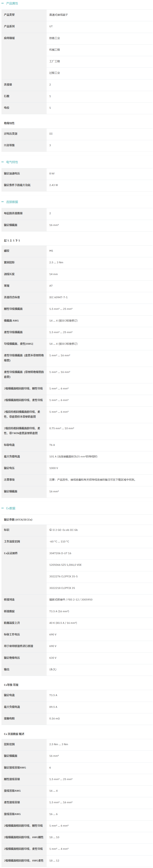Collapse the 连接数据 section

[10, 202]
